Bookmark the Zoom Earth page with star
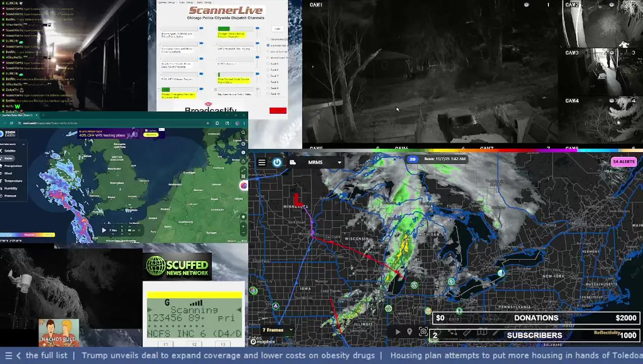Viewport: 643px width, 364px height. point(208,123)
